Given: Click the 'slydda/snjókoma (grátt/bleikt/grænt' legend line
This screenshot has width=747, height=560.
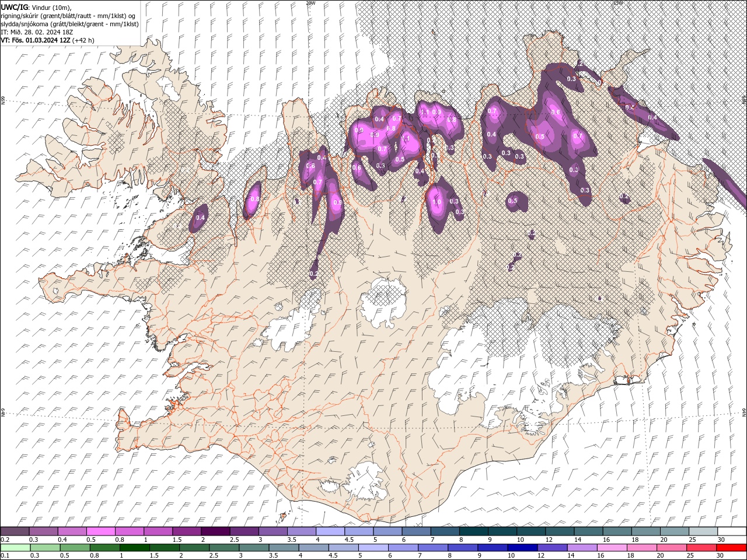Looking at the screenshot, I should [69, 24].
